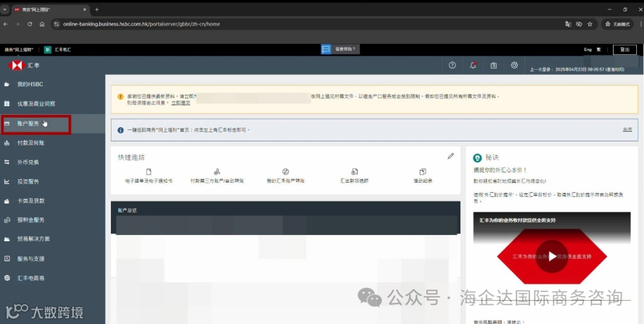
Task: Click the 账户总览 panel heading
Action: tap(128, 210)
